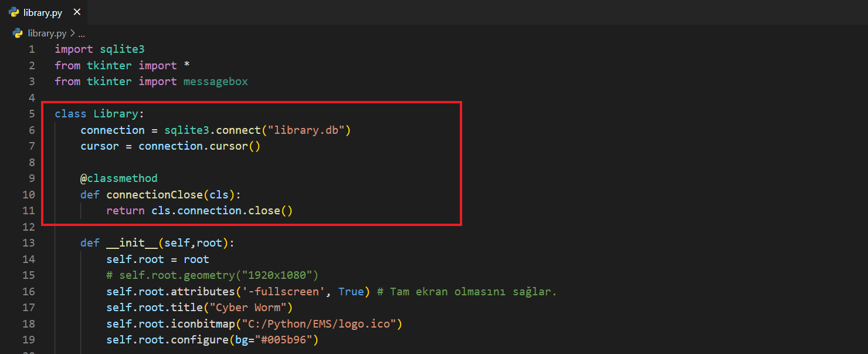Click the connectionClose method name
Screen dimensions: 868x354
[x=154, y=194]
